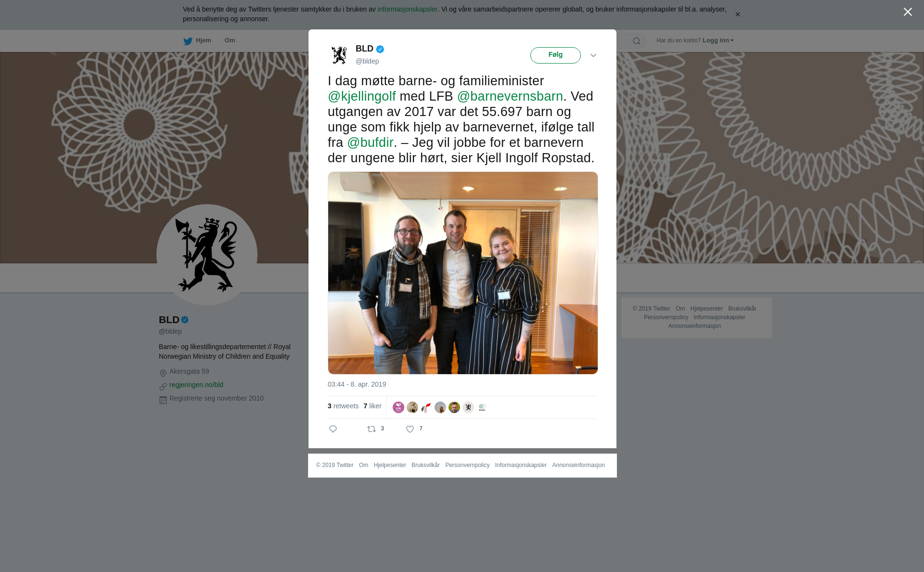
Task: Click the Bufdir avatar in likers row
Action: pyautogui.click(x=482, y=407)
